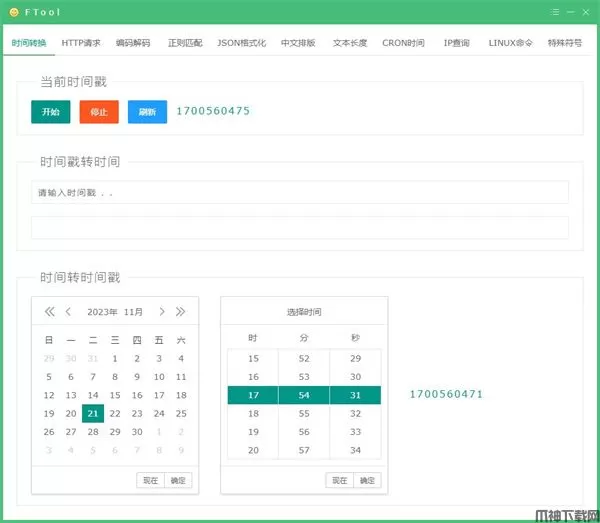Select date 25 in the calendar

[181, 413]
